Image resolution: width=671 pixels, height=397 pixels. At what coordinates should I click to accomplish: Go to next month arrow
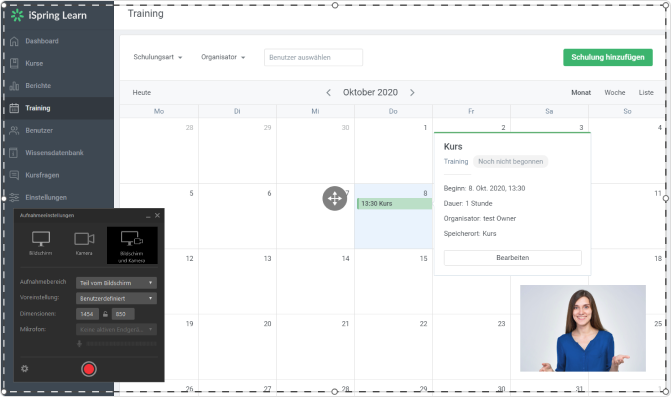[x=412, y=92]
